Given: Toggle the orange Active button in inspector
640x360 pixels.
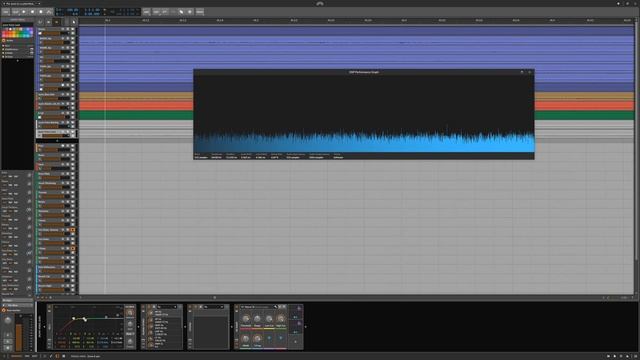Looking at the screenshot, I should click(x=4, y=40).
